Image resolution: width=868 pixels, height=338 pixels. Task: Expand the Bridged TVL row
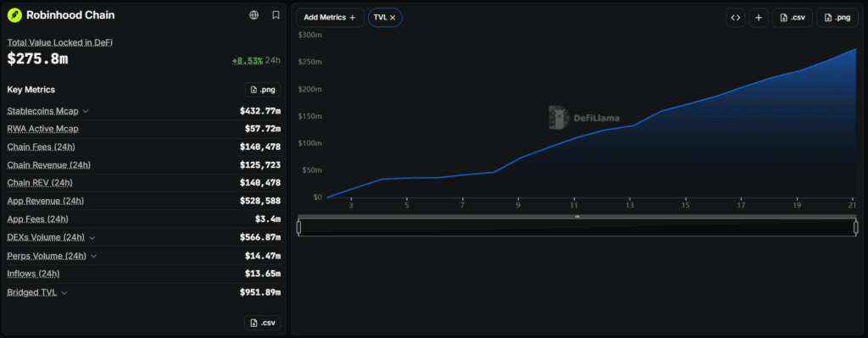pyautogui.click(x=64, y=292)
